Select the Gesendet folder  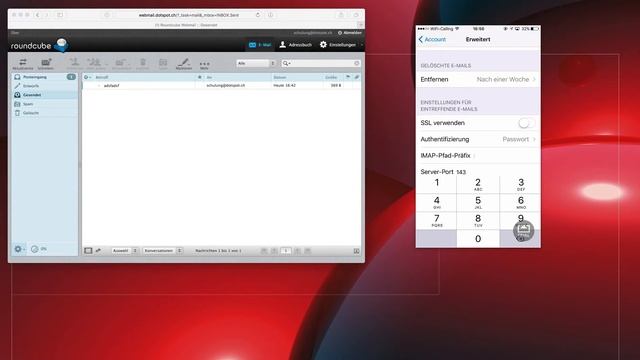click(x=44, y=95)
